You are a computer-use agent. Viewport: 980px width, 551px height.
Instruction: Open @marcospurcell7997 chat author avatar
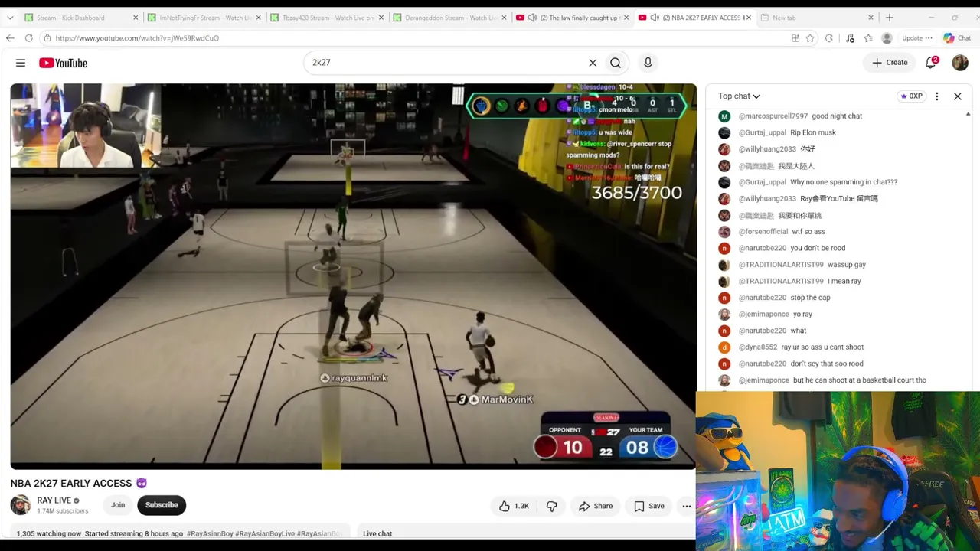click(x=724, y=116)
